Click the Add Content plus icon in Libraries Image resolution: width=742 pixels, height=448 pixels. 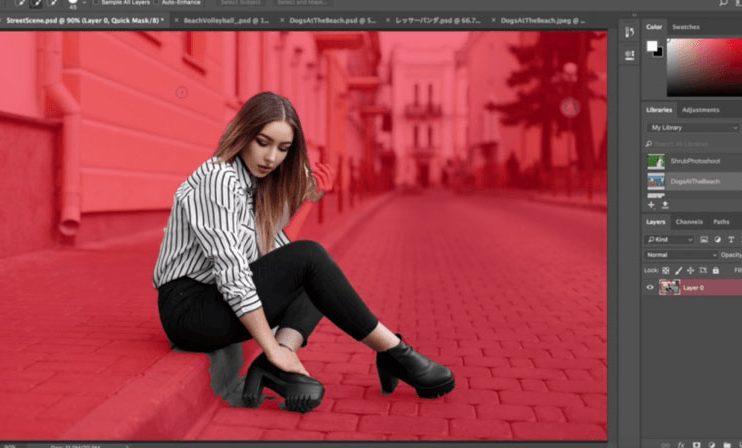[x=651, y=205]
